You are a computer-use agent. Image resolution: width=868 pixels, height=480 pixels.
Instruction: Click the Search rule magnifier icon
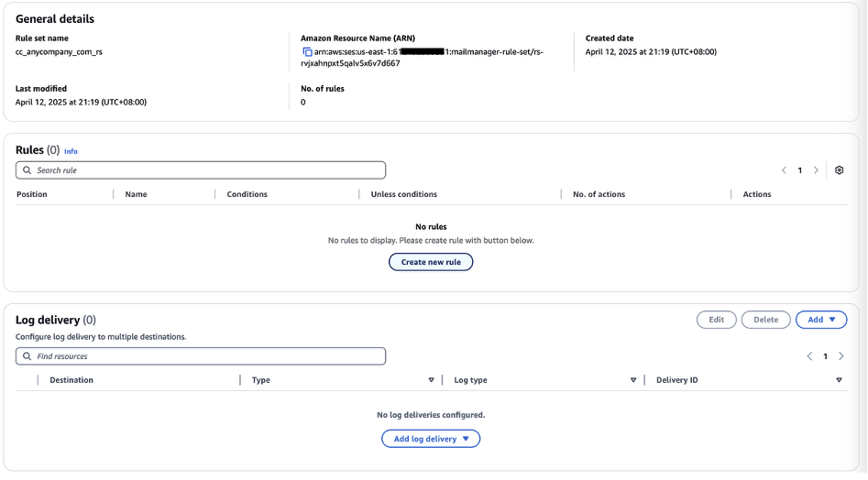27,170
